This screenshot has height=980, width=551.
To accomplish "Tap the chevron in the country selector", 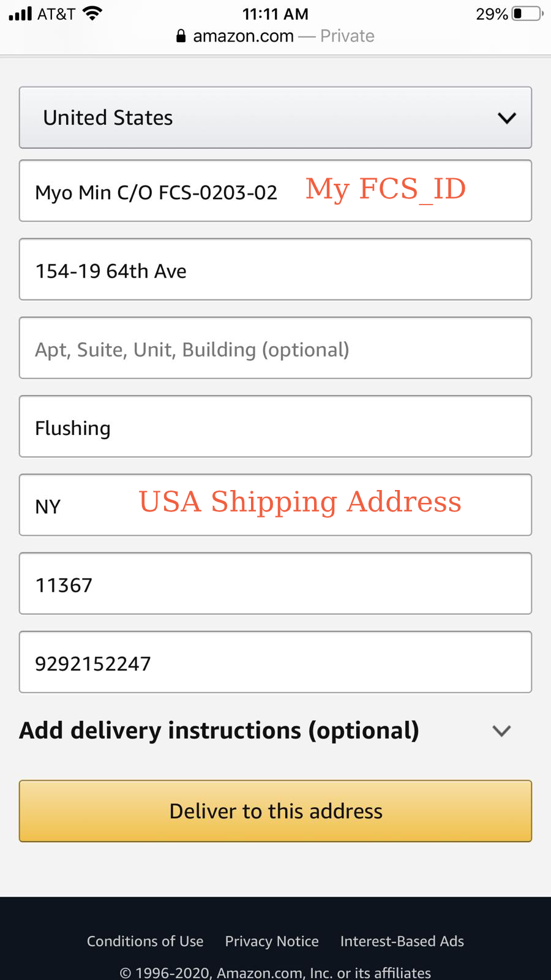I will coord(507,118).
